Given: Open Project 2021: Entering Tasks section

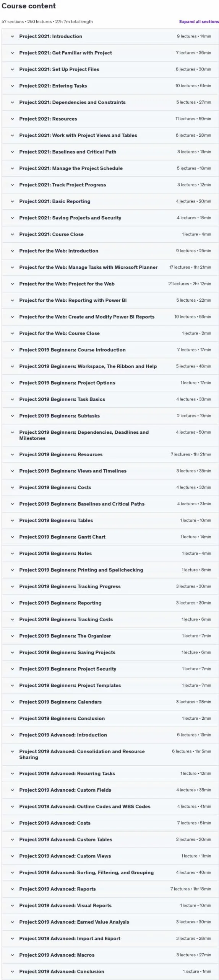Looking at the screenshot, I should (110, 86).
